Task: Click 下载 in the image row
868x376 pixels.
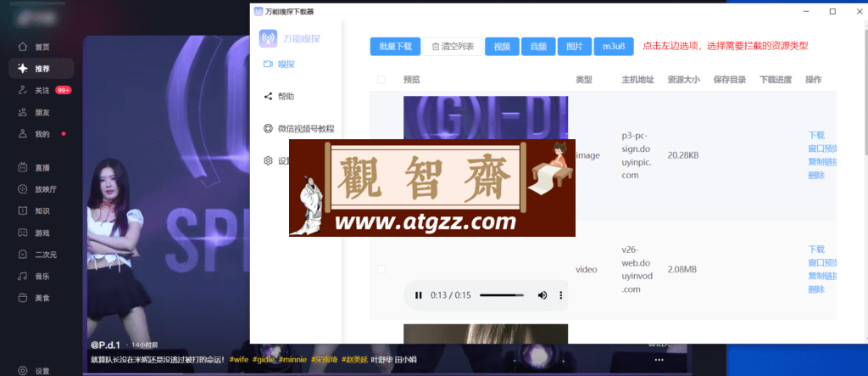Action: point(816,135)
